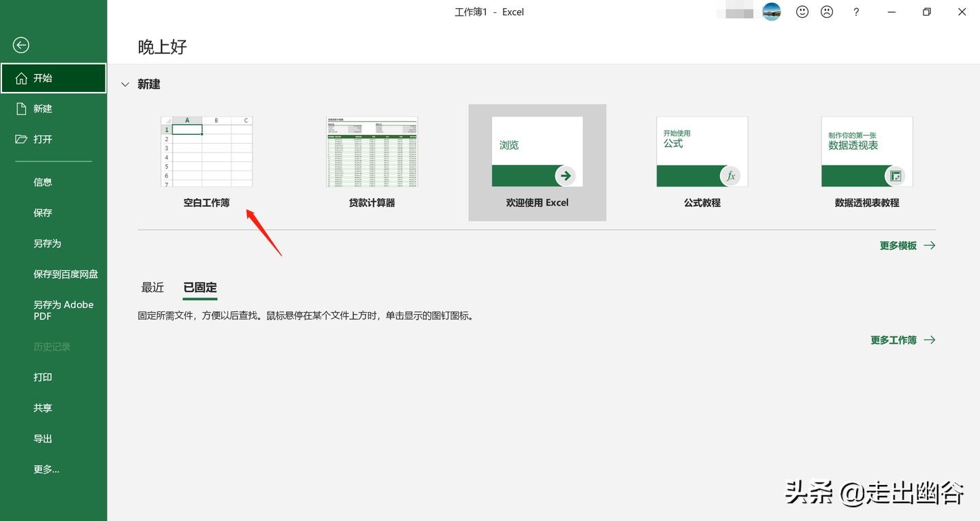
Task: Click the back arrow circle icon
Action: pyautogui.click(x=21, y=45)
